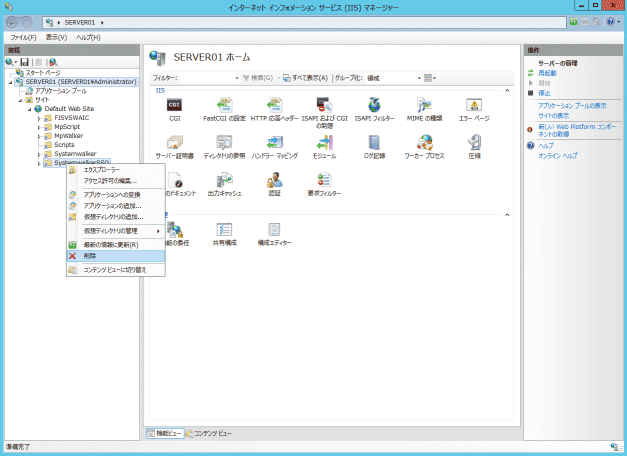
Task: Click the address bar showing SERVER01
Action: (x=304, y=22)
